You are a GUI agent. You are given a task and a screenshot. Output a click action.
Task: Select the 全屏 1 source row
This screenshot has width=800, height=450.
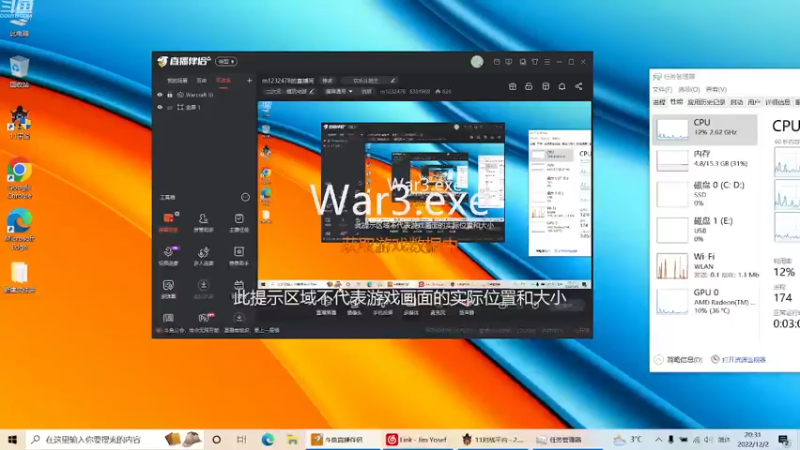(x=205, y=108)
